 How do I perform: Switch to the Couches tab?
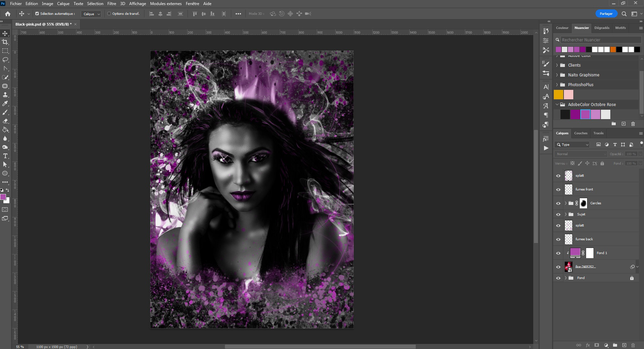[581, 133]
